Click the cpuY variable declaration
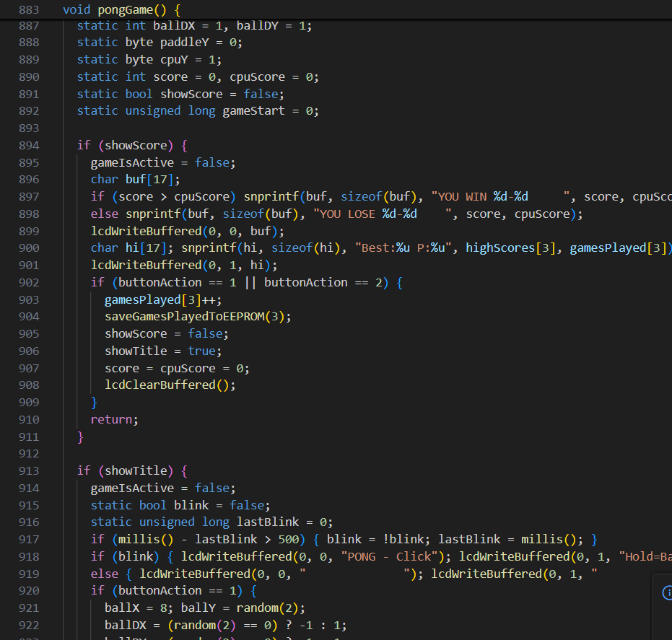Viewport: 672px width, 640px height. [x=171, y=60]
